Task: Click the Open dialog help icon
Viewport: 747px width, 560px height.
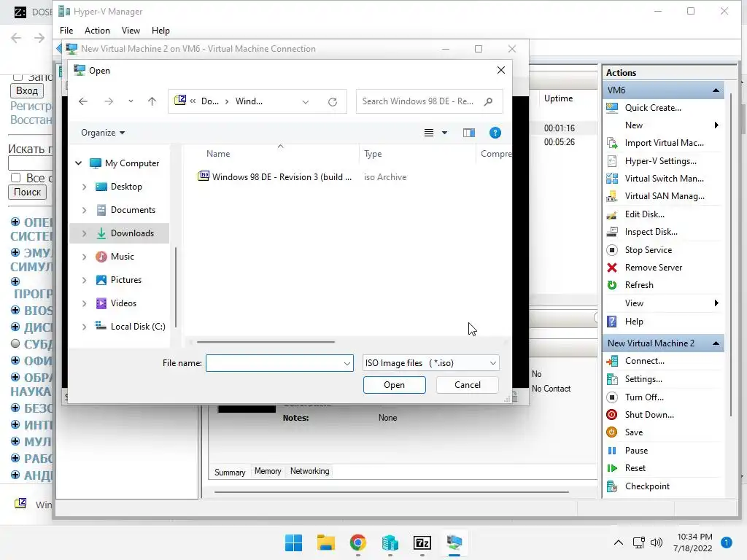Action: click(495, 133)
